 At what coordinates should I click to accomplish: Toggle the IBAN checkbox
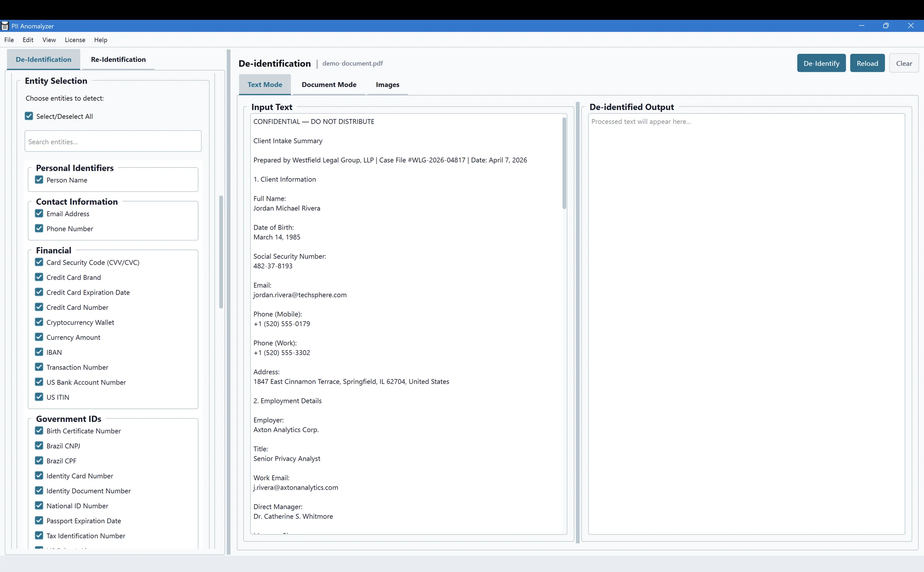(39, 352)
